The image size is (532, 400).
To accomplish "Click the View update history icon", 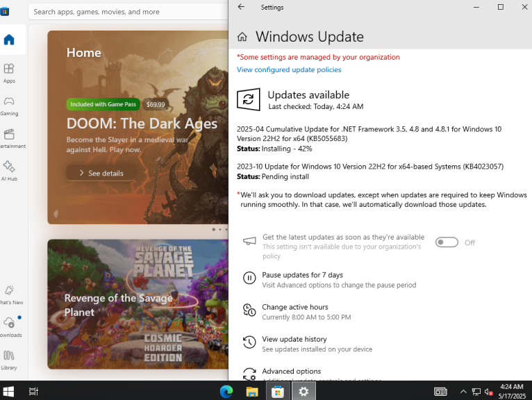I will click(x=249, y=342).
